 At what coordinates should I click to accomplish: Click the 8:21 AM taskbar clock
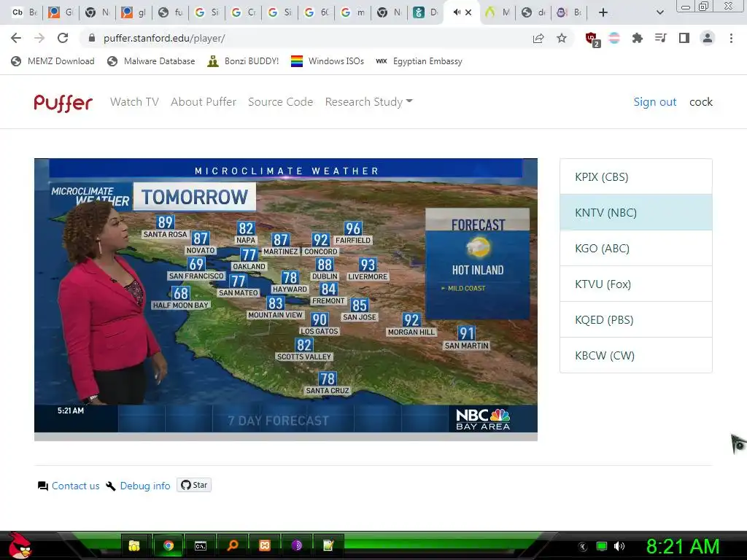tap(683, 547)
